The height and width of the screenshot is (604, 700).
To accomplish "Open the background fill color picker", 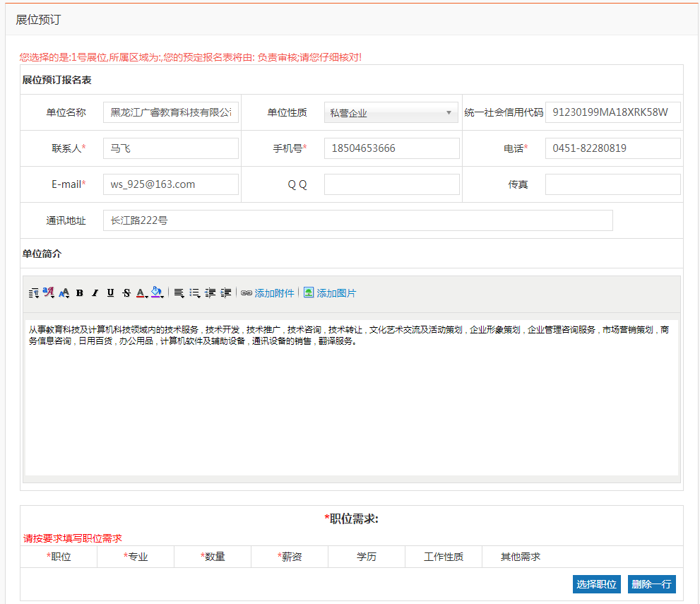I will pos(158,292).
